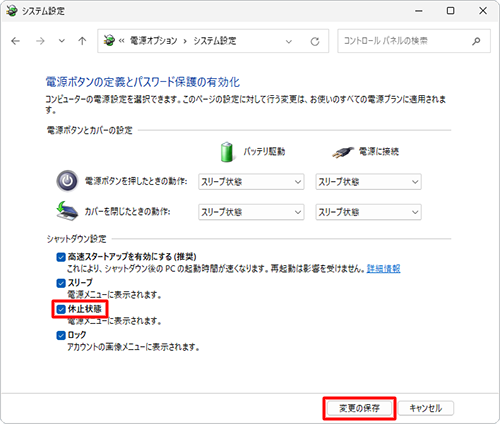Open lid close action dropdown for plugged in
The image size is (500, 424).
368,212
